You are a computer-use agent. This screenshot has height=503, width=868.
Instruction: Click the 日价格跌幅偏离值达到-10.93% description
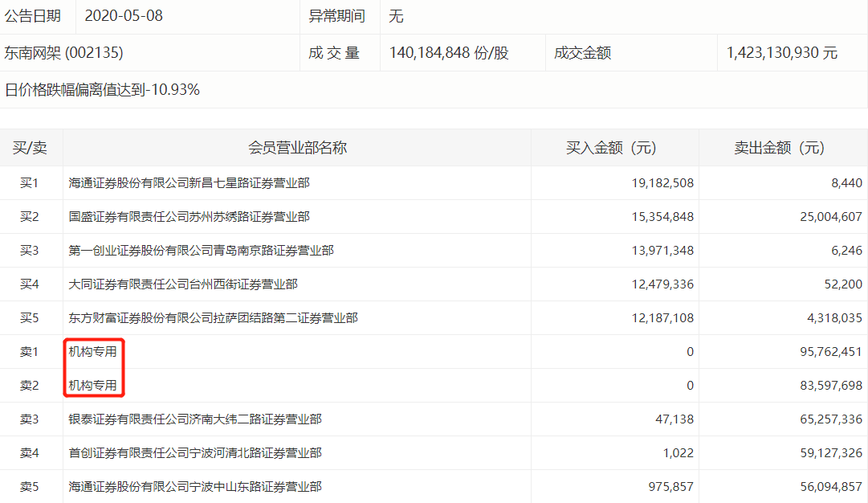(102, 90)
